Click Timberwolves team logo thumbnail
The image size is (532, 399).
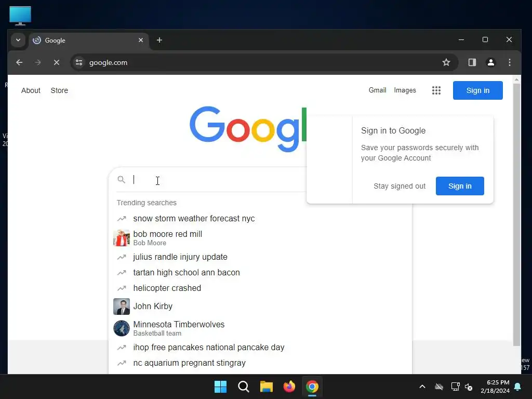click(x=122, y=328)
